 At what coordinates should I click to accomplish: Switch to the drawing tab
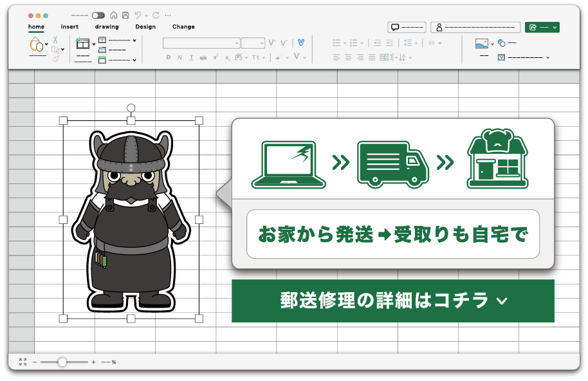tap(107, 27)
